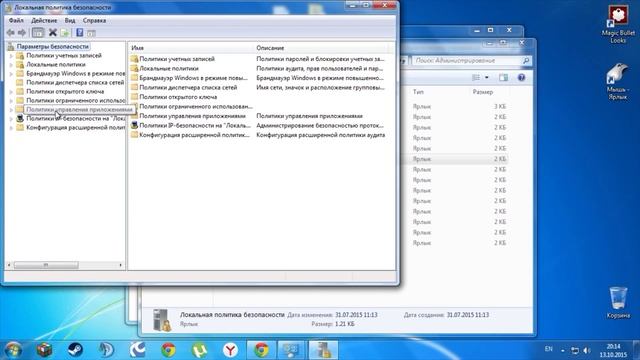Click the tree scrollbar's right arrow

click(x=120, y=265)
